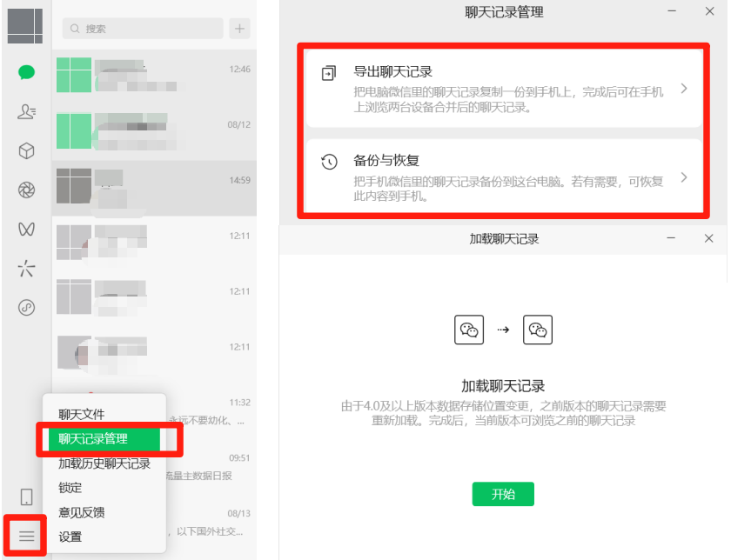Open the Search (搜一搜) sidebar icon
This screenshot has height=560, width=731.
25,269
